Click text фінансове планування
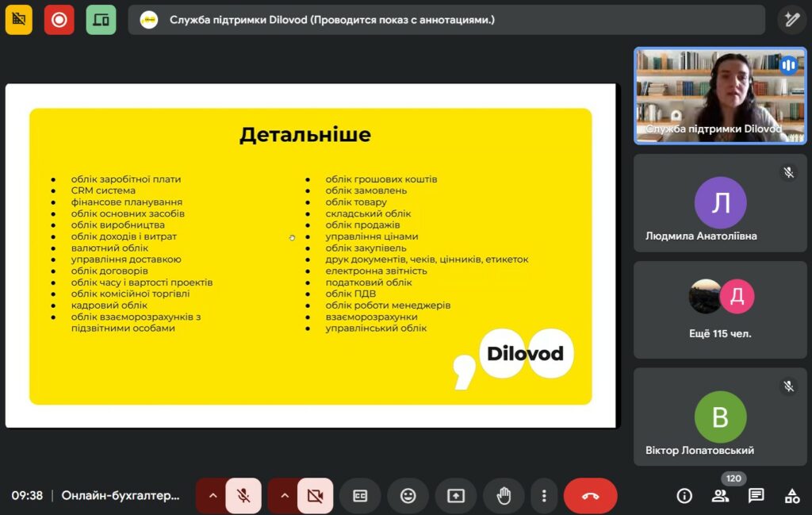 pos(126,202)
